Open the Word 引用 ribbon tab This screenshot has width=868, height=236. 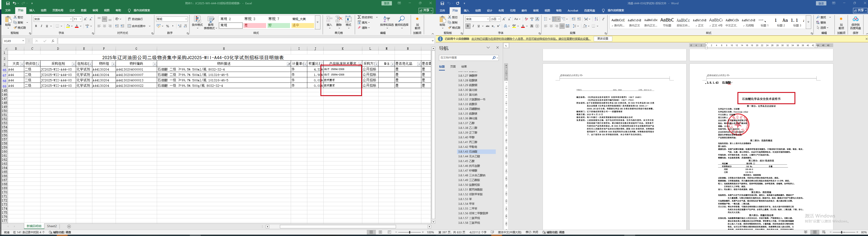coord(513,10)
